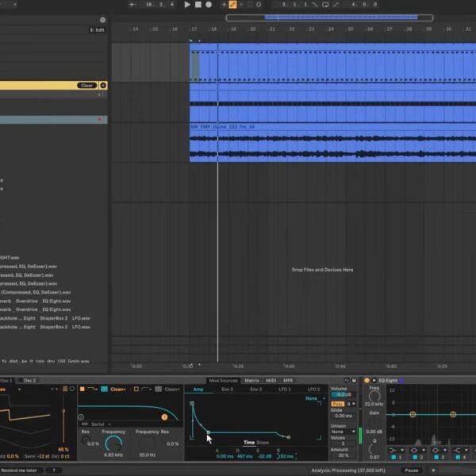Switch to the Matrix tab
Image resolution: width=476 pixels, height=476 pixels.
coord(251,381)
